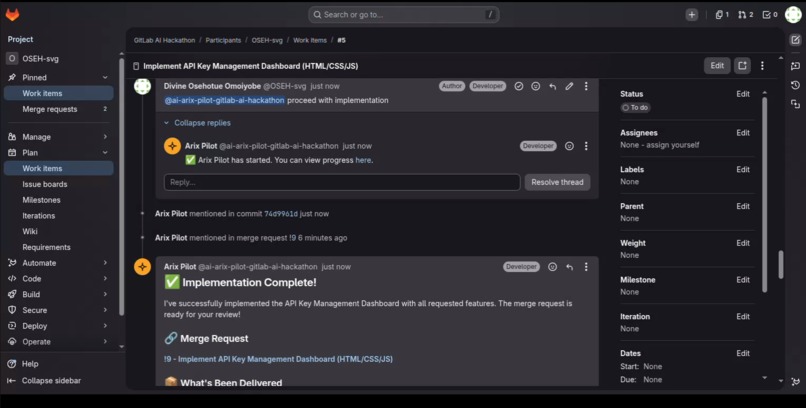Open Help in sidebar
Screen dimensions: 806x408
click(23, 364)
